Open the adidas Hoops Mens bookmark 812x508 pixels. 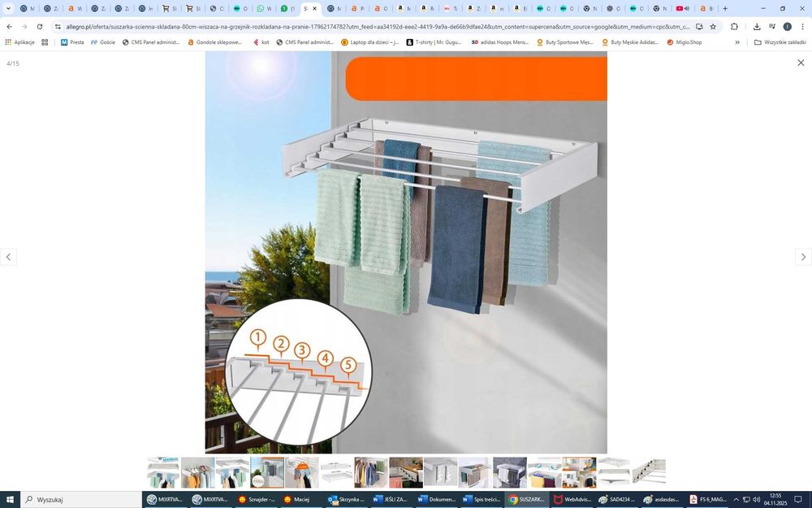[x=499, y=42]
